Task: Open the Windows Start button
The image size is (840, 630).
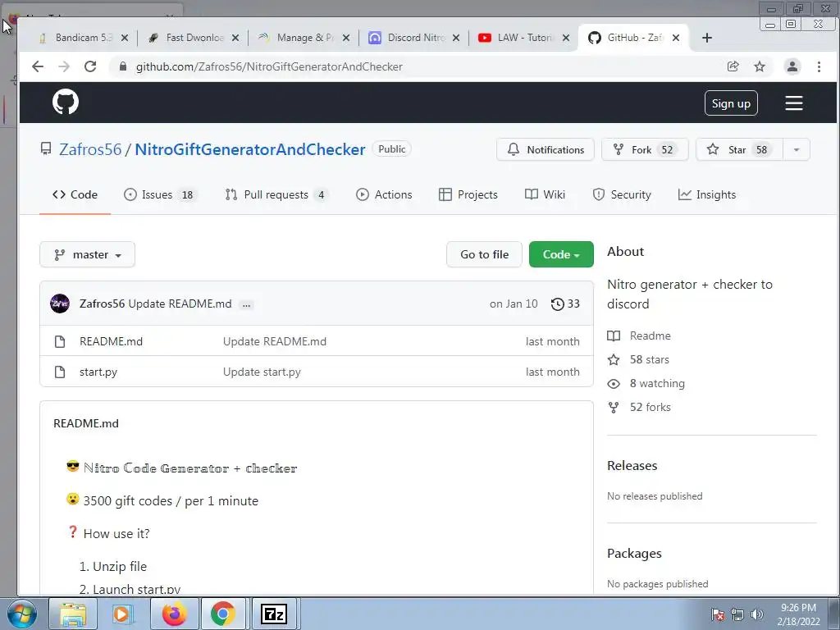Action: (22, 614)
